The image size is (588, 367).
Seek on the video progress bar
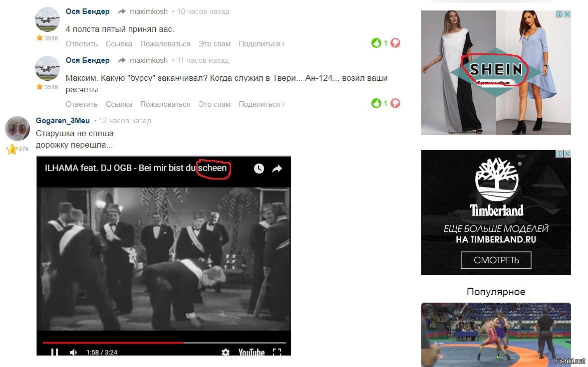[x=164, y=342]
